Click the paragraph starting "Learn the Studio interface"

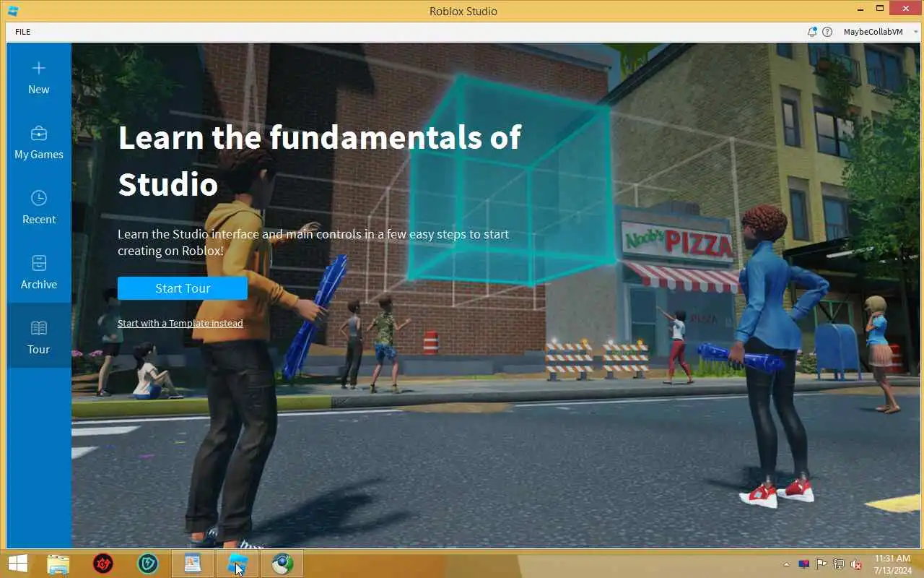click(313, 242)
